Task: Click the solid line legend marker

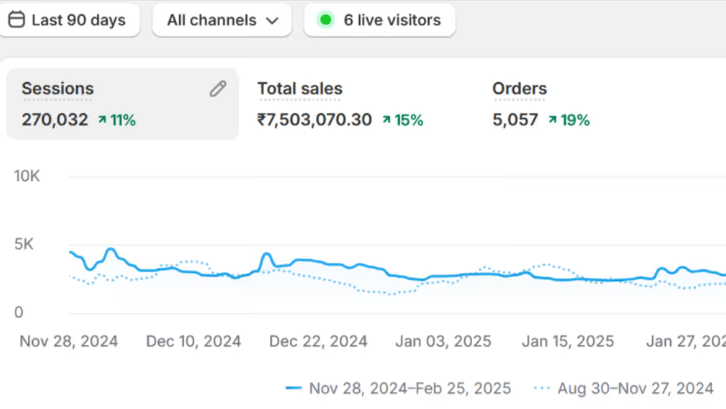Action: [293, 388]
